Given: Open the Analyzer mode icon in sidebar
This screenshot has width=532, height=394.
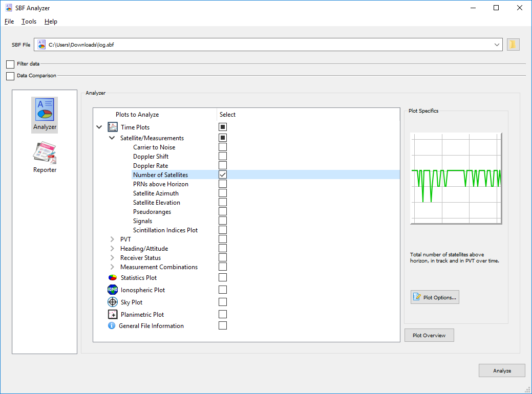Looking at the screenshot, I should [x=45, y=115].
